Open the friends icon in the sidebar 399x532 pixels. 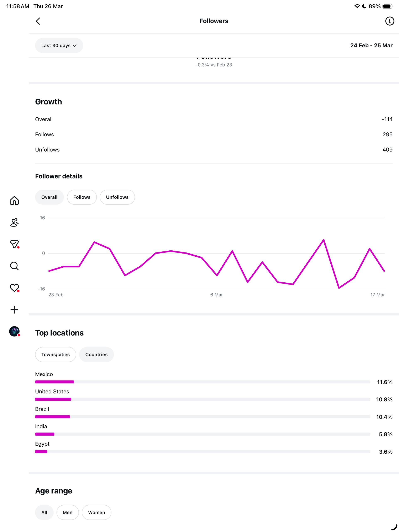[x=14, y=223]
